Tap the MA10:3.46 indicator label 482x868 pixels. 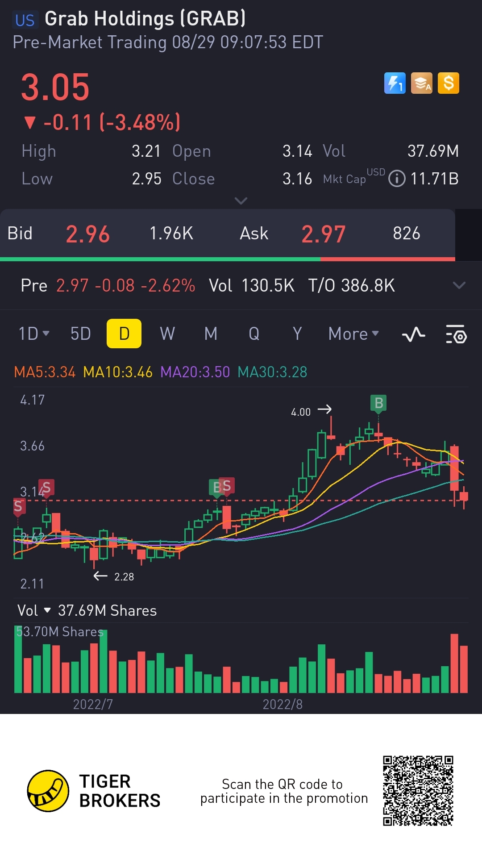[118, 372]
